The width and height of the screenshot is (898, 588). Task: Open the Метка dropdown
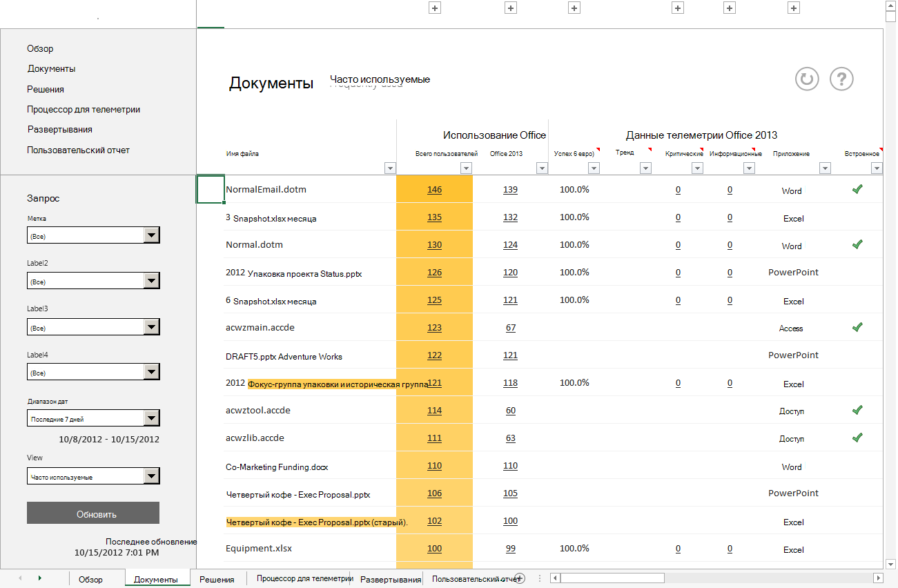point(152,236)
